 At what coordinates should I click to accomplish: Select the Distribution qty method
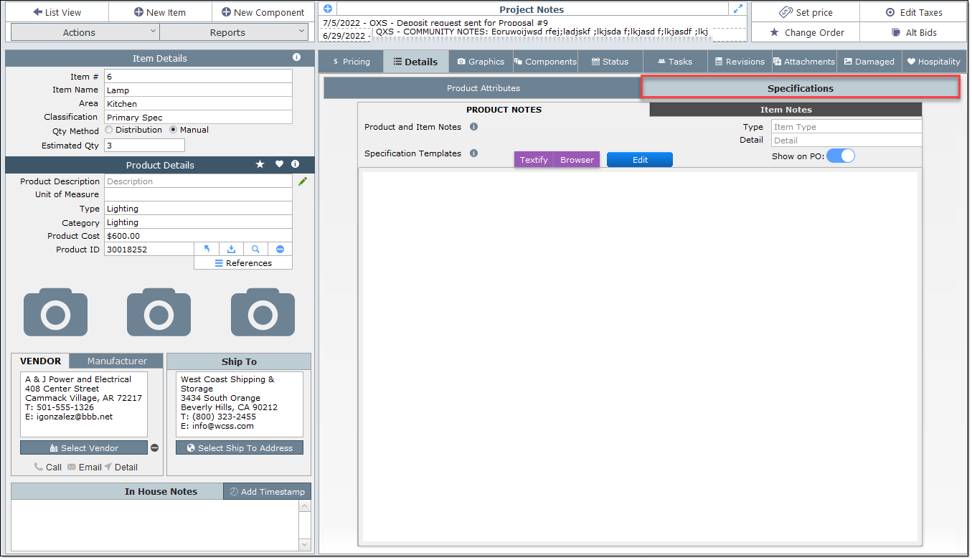(109, 130)
